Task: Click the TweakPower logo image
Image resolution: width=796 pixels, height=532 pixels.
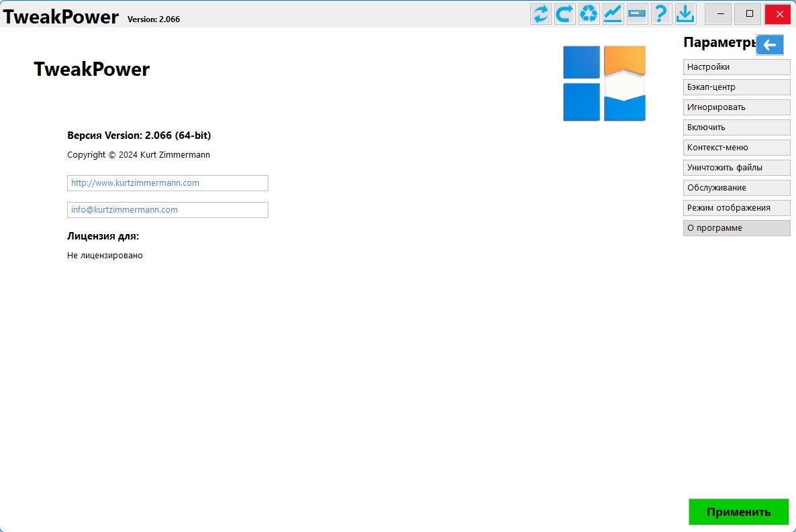Action: tap(604, 83)
